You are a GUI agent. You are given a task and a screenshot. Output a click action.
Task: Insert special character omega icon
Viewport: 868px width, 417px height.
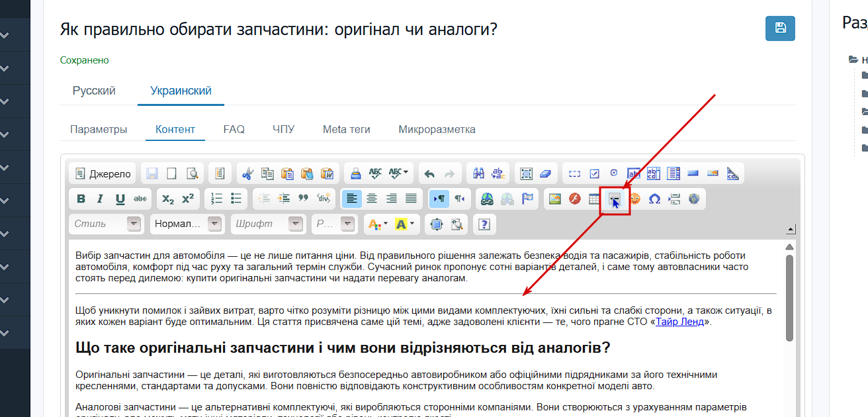(654, 199)
